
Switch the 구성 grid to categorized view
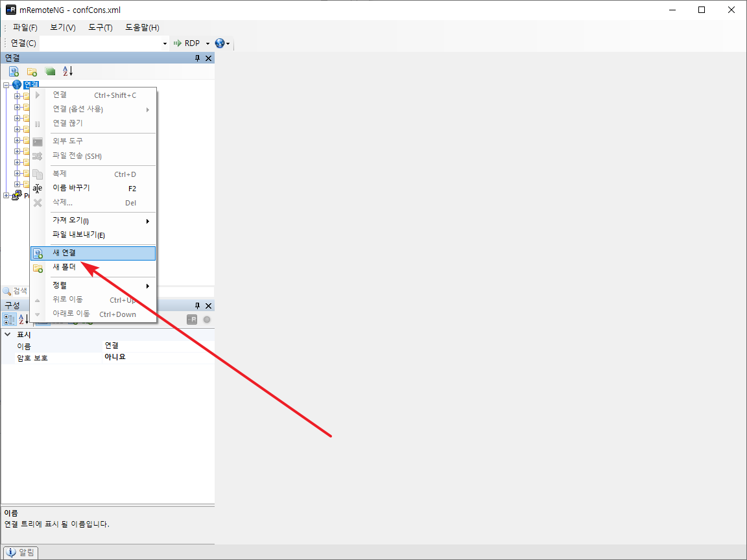9,319
